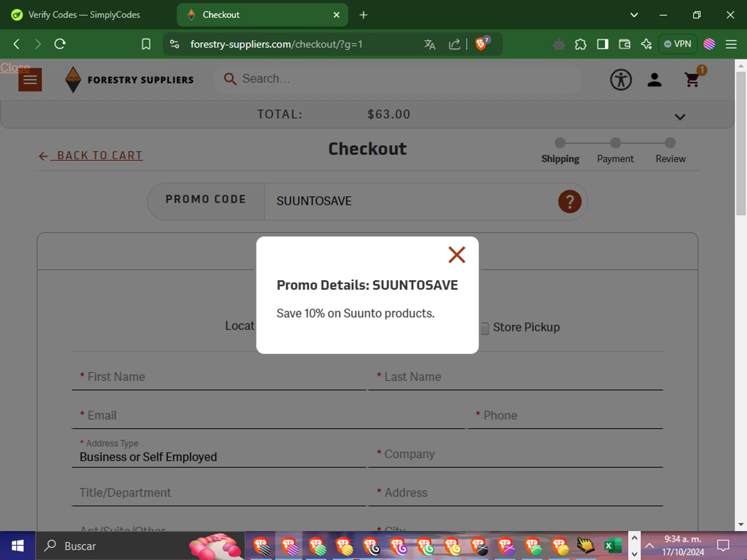Click the taskbar clock and date

[683, 546]
